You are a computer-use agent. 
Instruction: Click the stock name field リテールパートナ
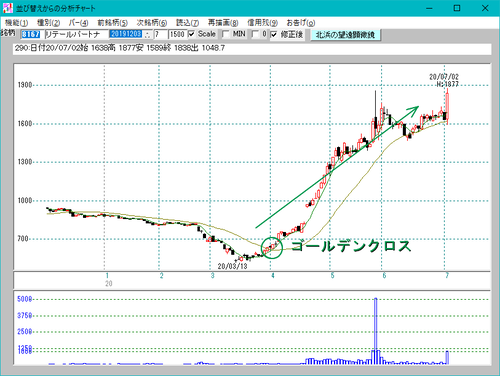tap(76, 34)
